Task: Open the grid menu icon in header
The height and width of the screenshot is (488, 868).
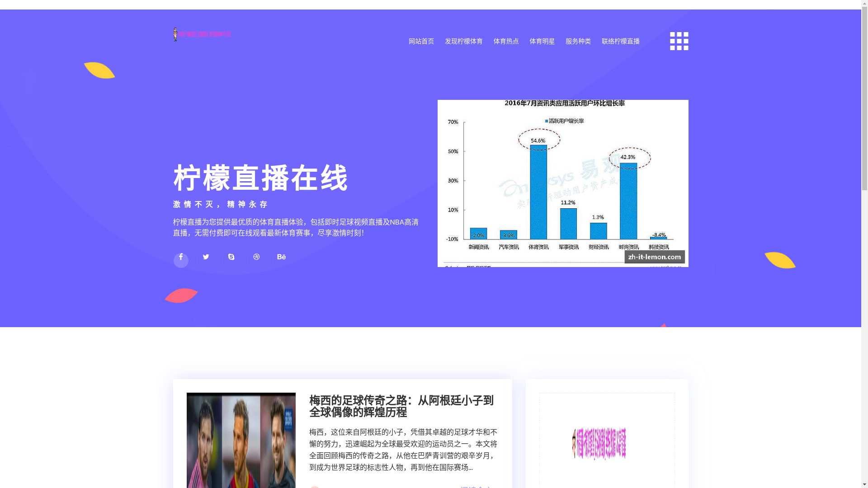Action: pyautogui.click(x=679, y=41)
